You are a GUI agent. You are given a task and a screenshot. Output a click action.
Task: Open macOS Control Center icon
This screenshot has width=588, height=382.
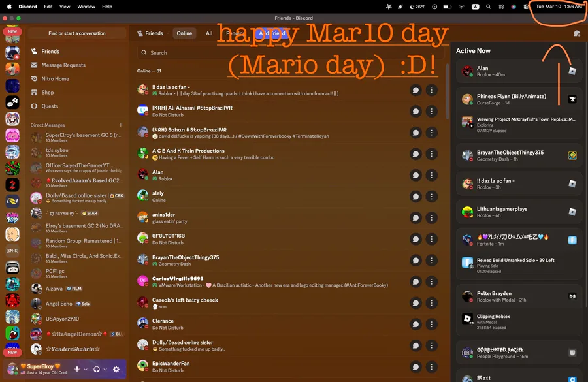point(526,7)
